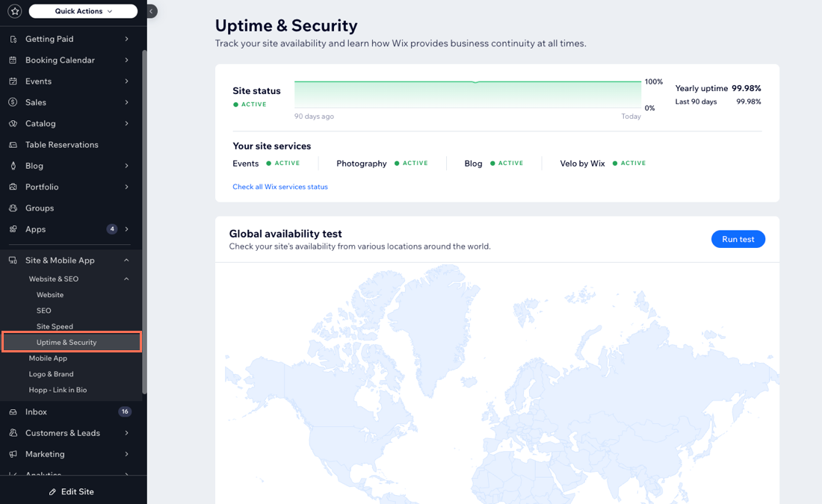
Task: Open the Quick Actions dropdown
Action: pos(83,11)
